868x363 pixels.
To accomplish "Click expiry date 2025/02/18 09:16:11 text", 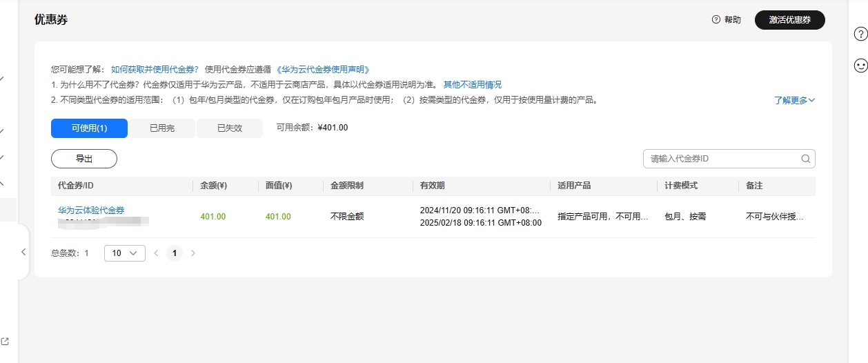I will pos(480,223).
